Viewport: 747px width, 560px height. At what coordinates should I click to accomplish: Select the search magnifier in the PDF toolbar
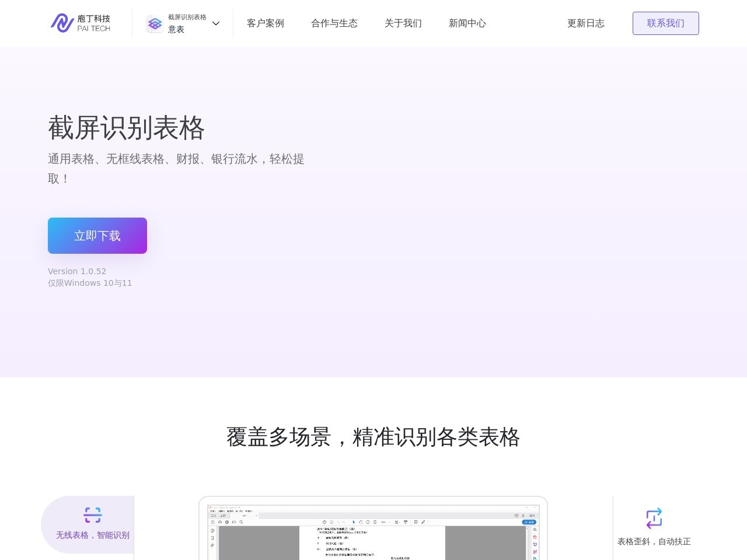(x=241, y=522)
